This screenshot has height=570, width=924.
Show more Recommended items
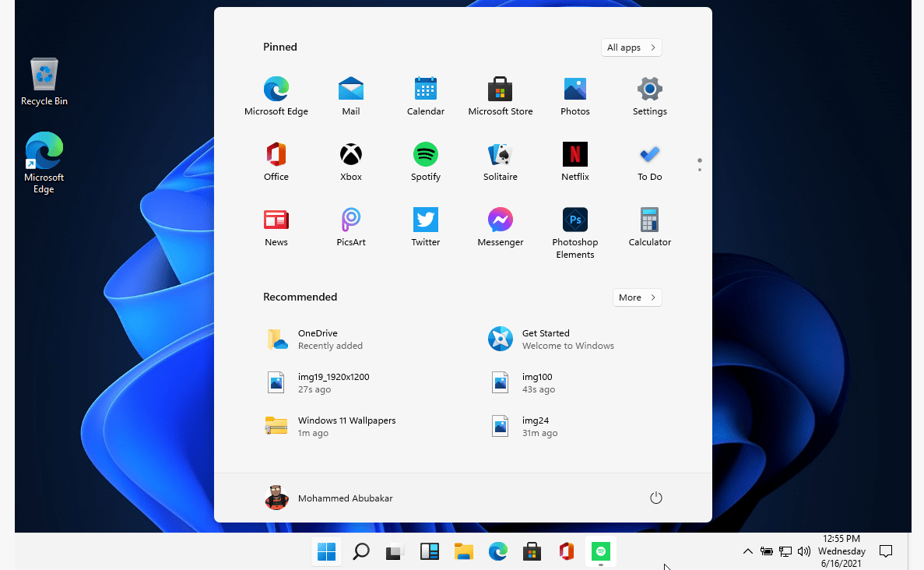(637, 297)
